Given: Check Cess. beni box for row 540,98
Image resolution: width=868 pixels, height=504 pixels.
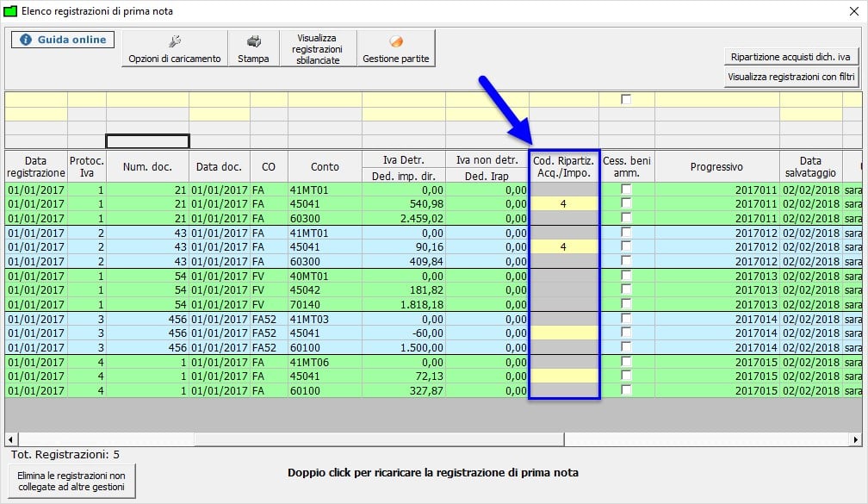Looking at the screenshot, I should click(x=626, y=203).
